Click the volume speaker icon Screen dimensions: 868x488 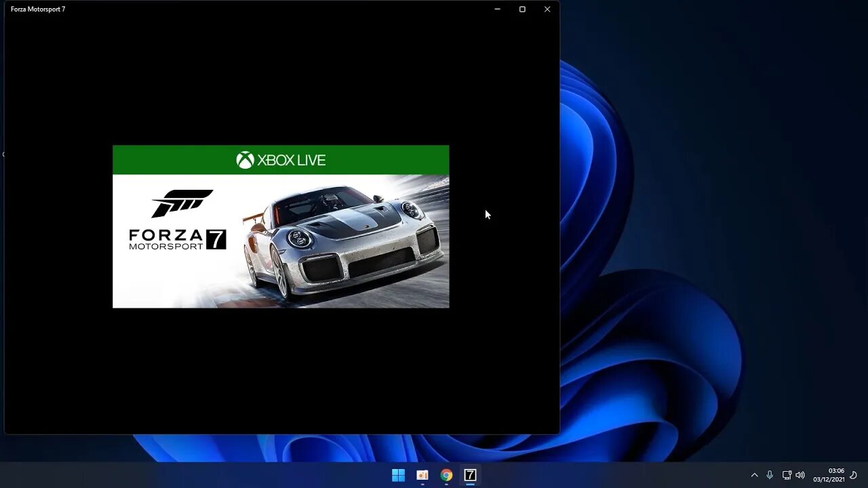(800, 475)
